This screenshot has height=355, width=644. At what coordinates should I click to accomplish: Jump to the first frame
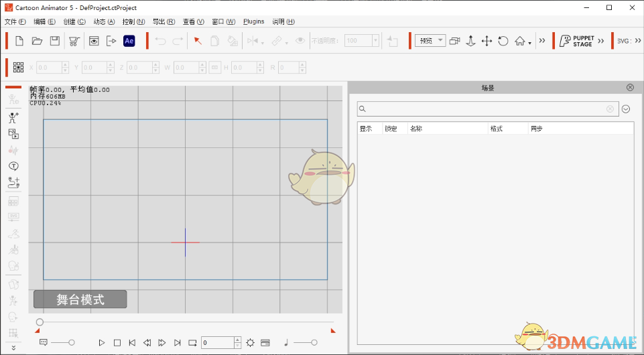pyautogui.click(x=132, y=343)
